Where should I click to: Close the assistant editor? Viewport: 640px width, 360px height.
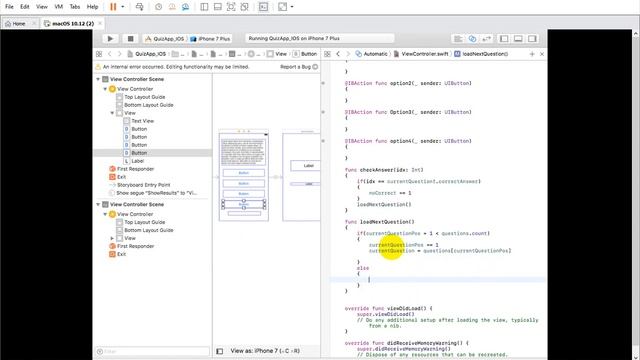click(x=542, y=54)
